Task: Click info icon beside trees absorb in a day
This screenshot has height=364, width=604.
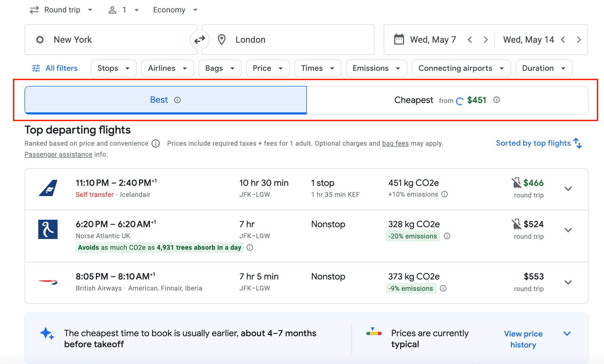Action: (x=250, y=248)
